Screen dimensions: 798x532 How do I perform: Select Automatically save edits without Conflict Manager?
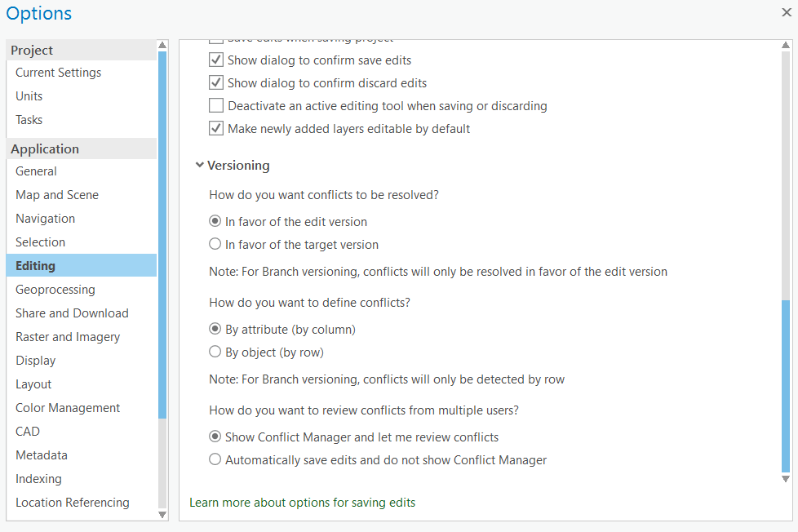pos(215,460)
